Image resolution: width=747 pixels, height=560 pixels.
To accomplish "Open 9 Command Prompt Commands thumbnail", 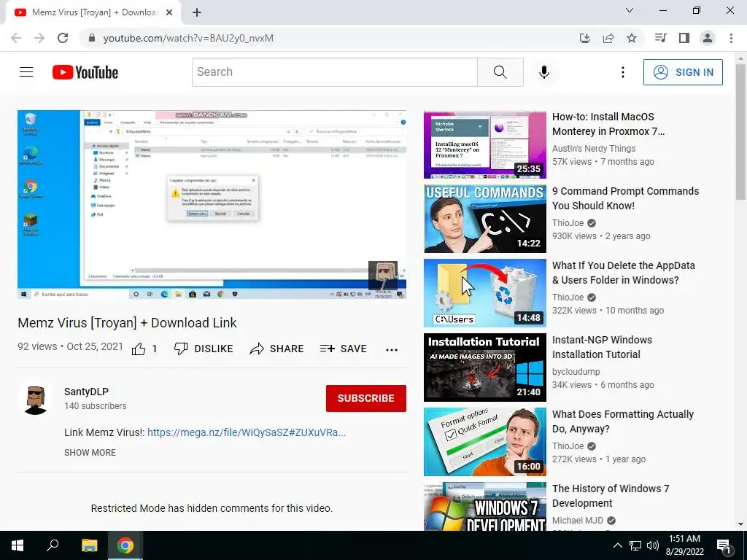I will (x=485, y=219).
